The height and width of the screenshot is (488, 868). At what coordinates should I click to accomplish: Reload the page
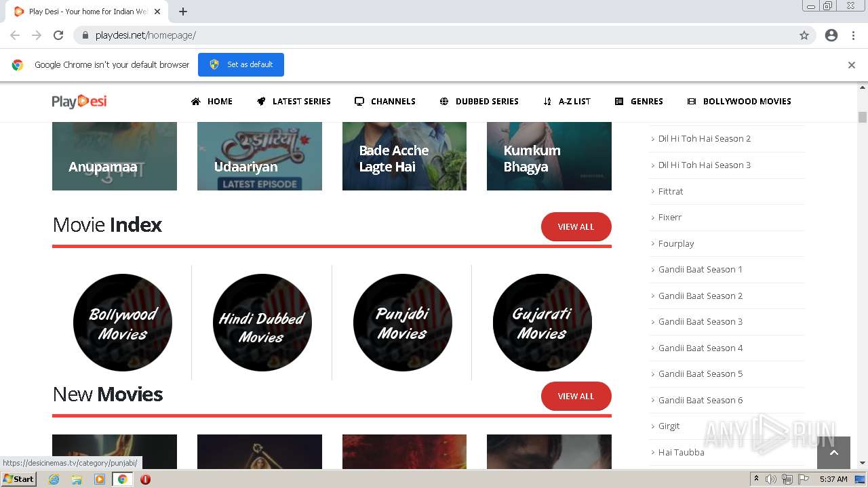coord(58,35)
